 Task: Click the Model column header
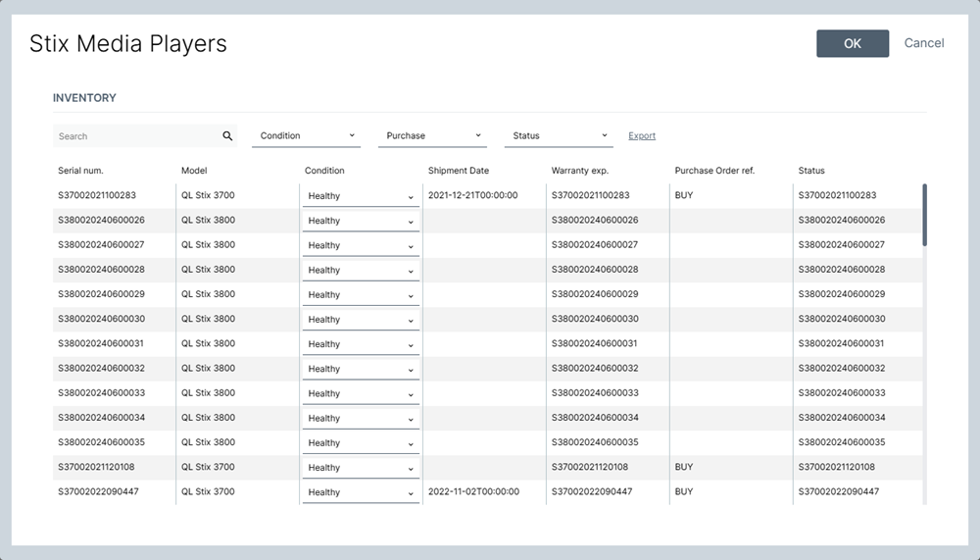coord(194,171)
